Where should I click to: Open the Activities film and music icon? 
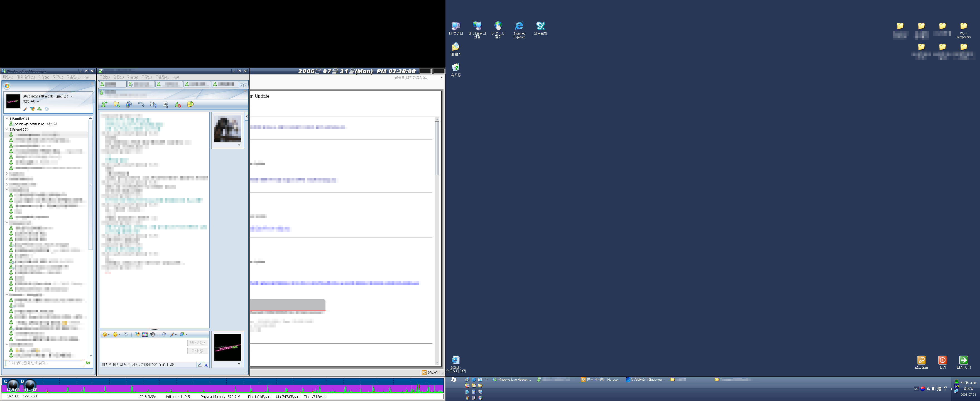pyautogui.click(x=153, y=104)
